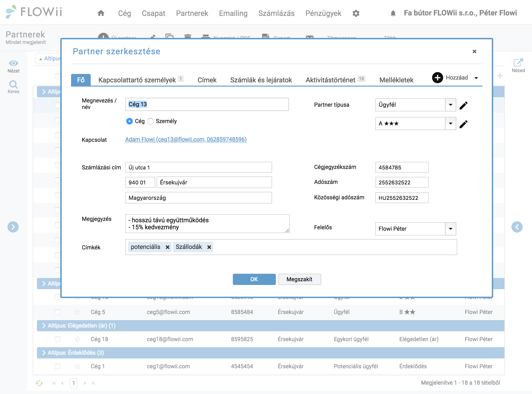Screen dimensions: 532x394
Task: Click the Megszakít button
Action: tap(299, 279)
